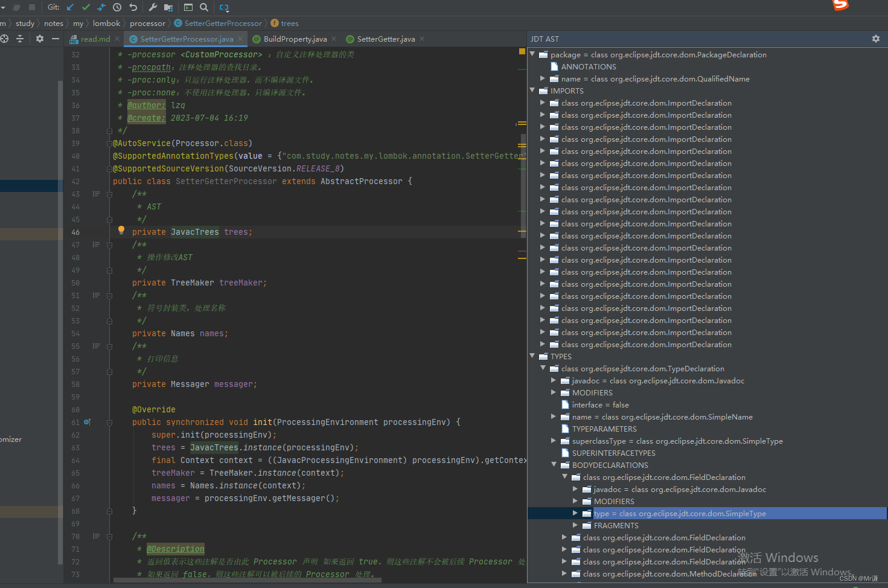The width and height of the screenshot is (888, 588).
Task: Click the override gutter icon on line 61
Action: [x=88, y=422]
